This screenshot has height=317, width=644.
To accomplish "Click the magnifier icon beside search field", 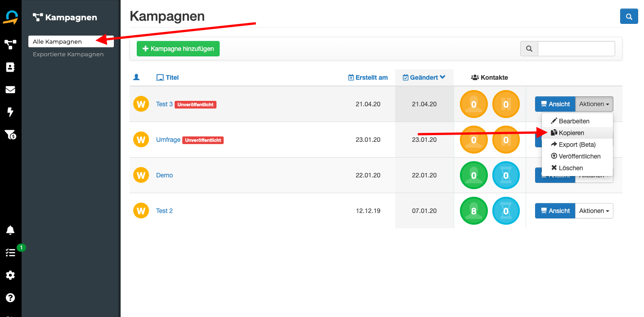I will click(x=529, y=49).
